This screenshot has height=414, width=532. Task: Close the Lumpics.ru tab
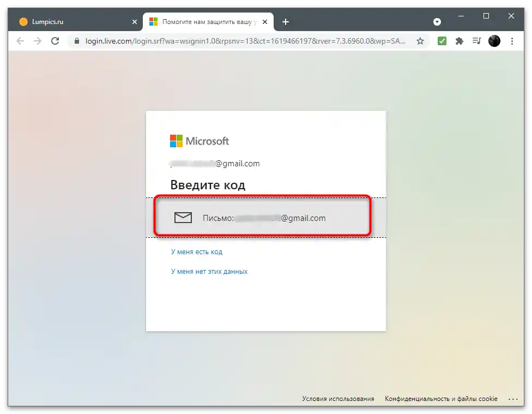click(134, 22)
